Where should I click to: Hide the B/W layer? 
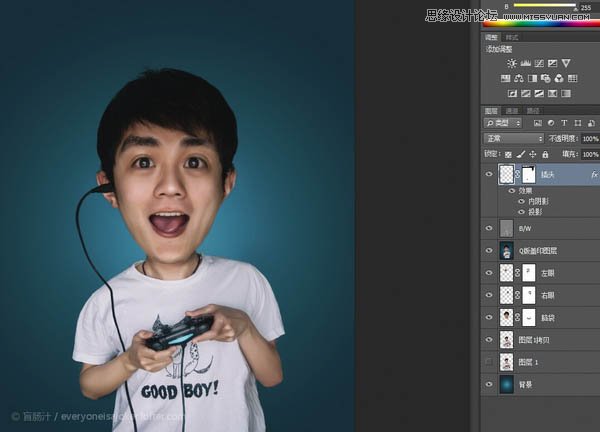pyautogui.click(x=489, y=228)
